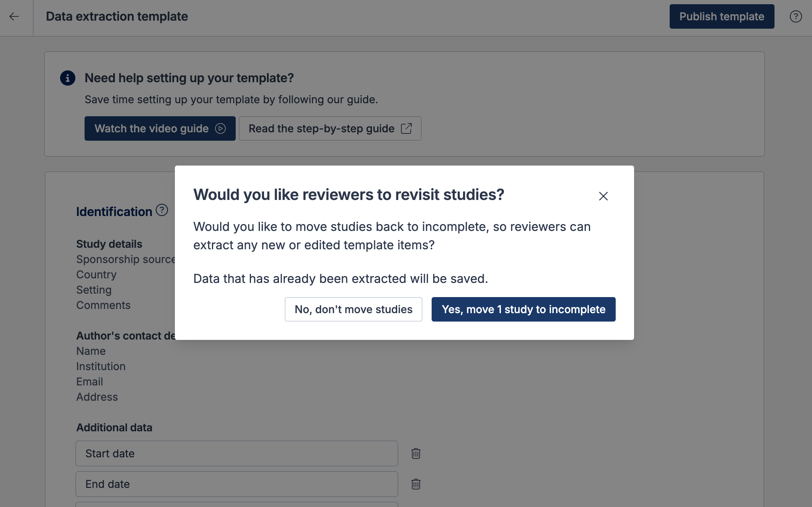
Task: Click the info icon beside the help heading
Action: [x=68, y=78]
